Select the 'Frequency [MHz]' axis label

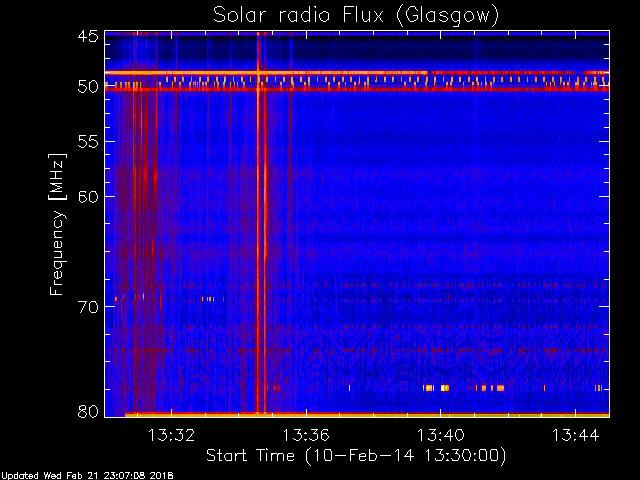57,224
